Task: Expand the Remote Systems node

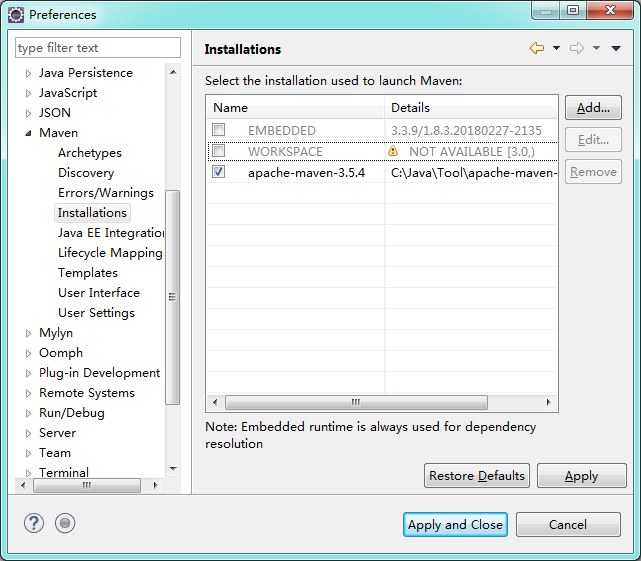Action: [28, 393]
